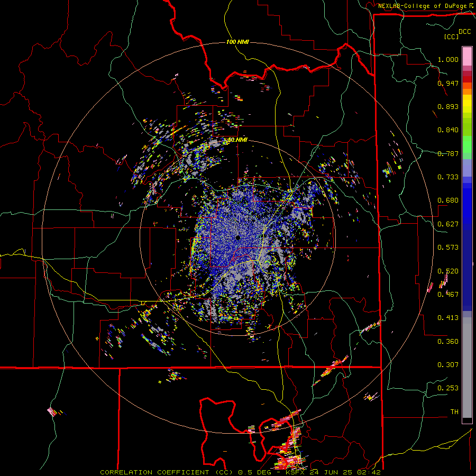This screenshot has width=476, height=476.
Task: Select the 0.733 color bar value
Action: coord(448,177)
